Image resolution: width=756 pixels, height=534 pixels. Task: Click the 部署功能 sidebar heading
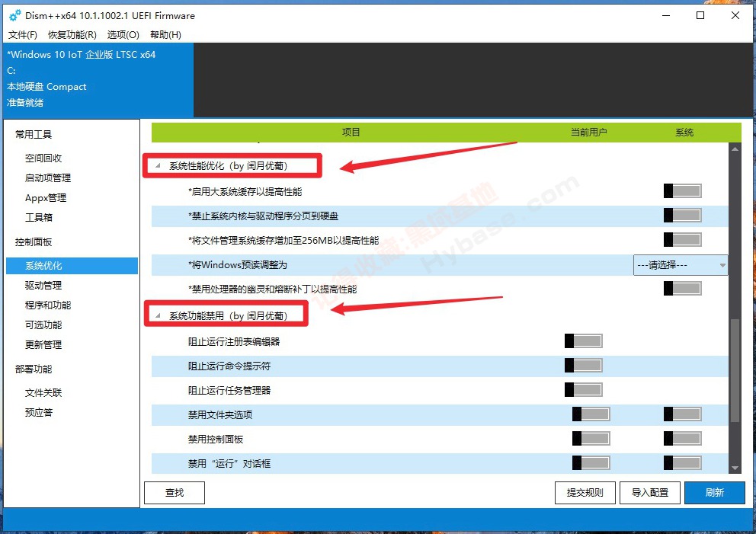(34, 369)
